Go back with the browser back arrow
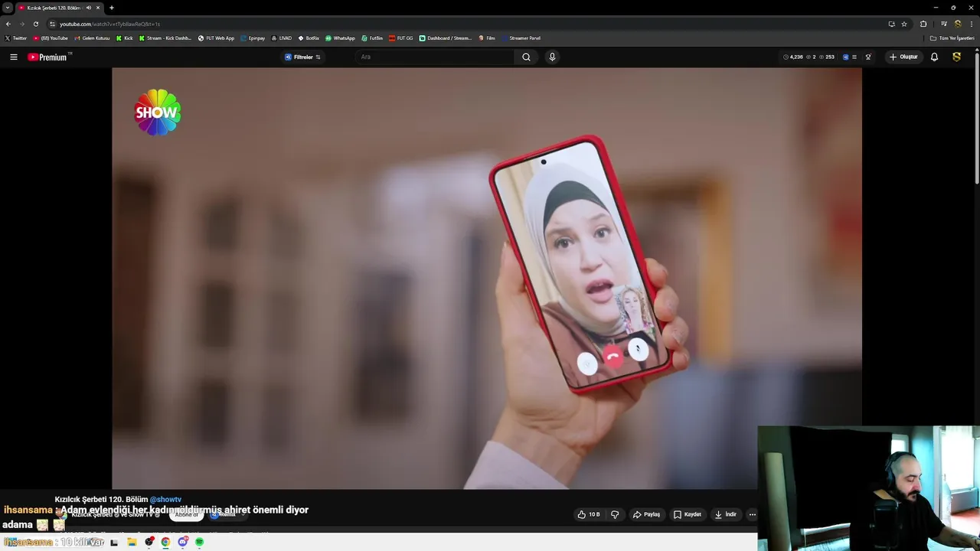Screen dimensions: 980x551 point(8,24)
